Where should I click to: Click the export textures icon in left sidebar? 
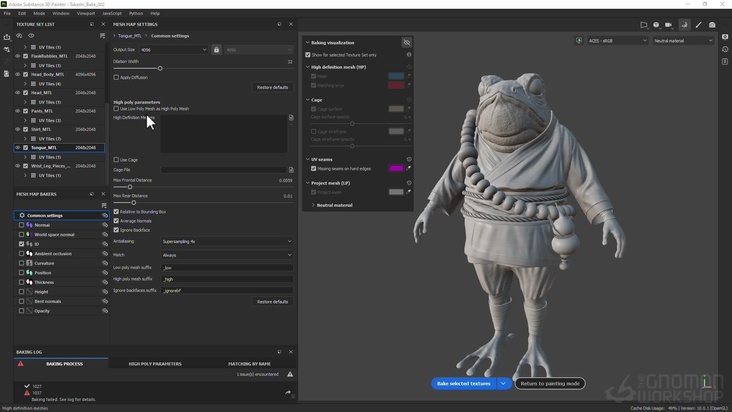pyautogui.click(x=7, y=37)
